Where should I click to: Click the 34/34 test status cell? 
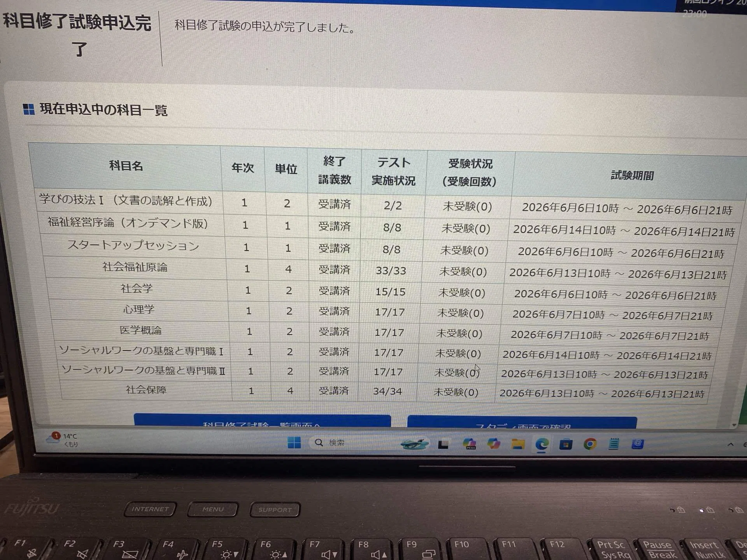(388, 391)
